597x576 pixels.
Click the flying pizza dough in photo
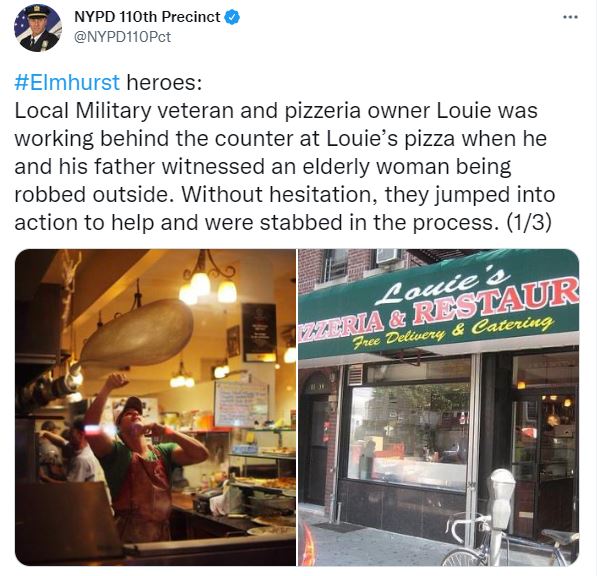coord(137,334)
